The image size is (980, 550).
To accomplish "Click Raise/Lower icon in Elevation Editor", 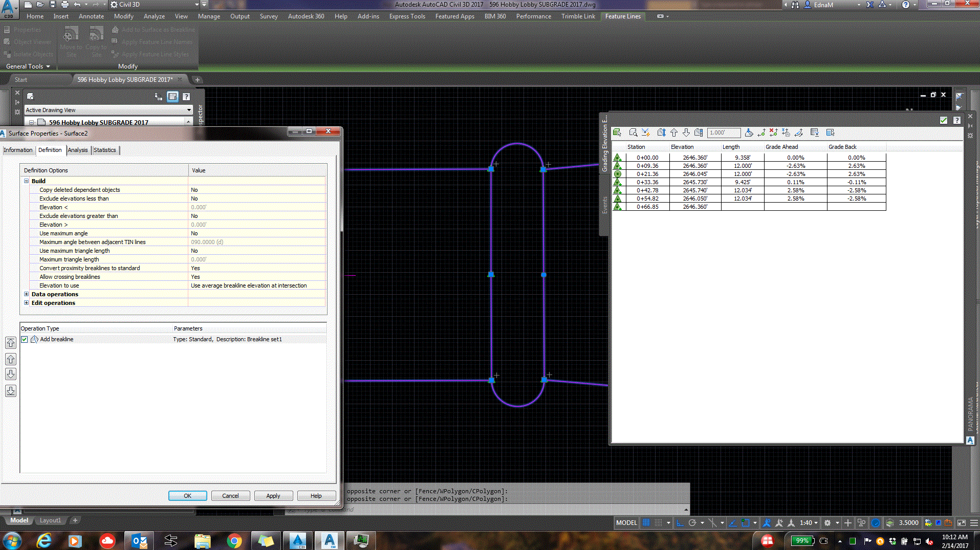I will click(x=661, y=133).
